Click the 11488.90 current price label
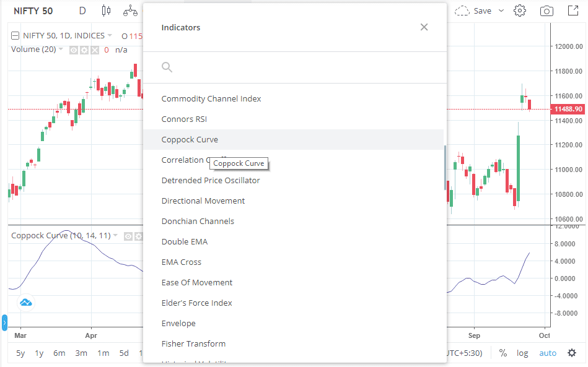Image resolution: width=588 pixels, height=367 pixels. click(568, 109)
